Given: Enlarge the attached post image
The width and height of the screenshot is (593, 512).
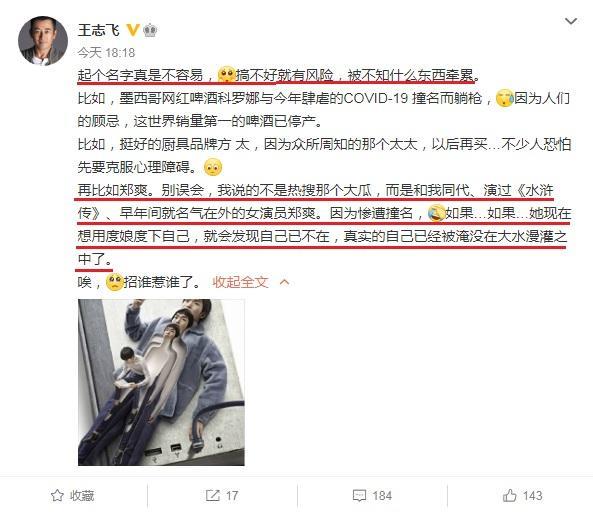Looking at the screenshot, I should pos(161,382).
